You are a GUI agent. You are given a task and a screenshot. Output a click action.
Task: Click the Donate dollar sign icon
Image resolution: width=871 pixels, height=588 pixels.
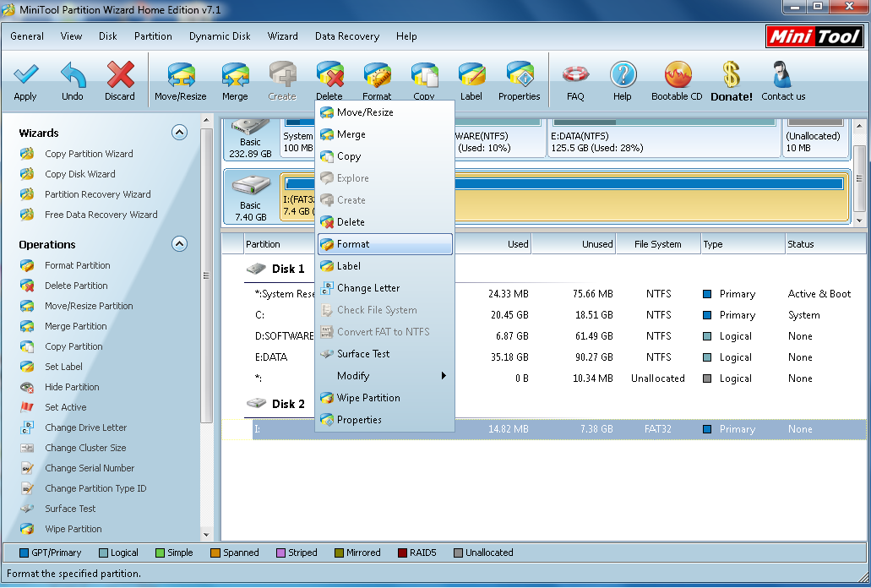pyautogui.click(x=731, y=75)
